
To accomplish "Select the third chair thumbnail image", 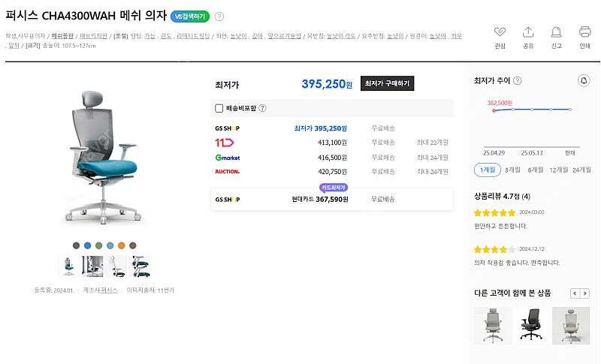I will [116, 266].
